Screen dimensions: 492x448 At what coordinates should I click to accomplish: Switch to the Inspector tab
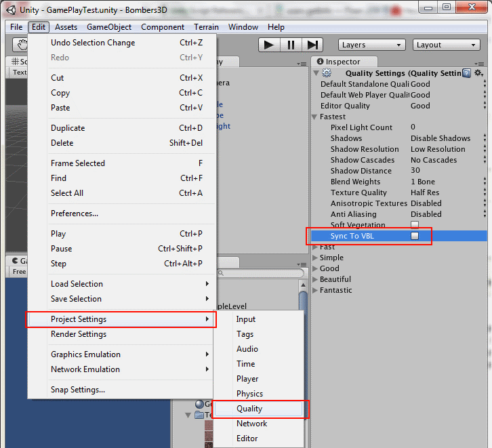click(x=344, y=62)
